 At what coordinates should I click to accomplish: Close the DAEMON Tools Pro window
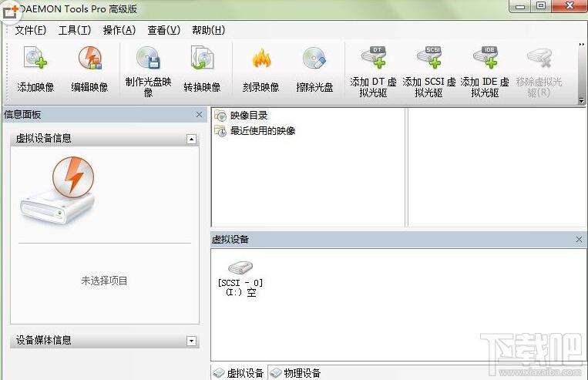click(x=570, y=6)
